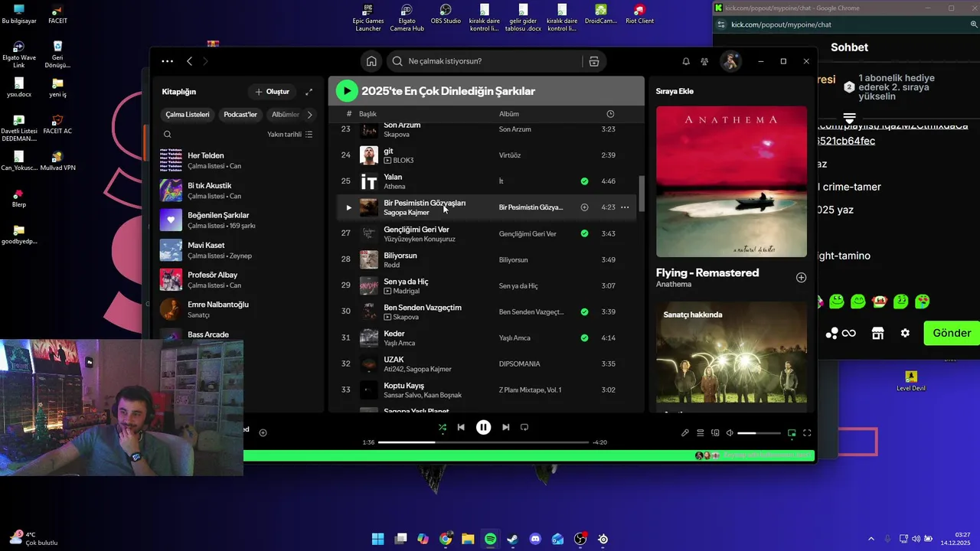The image size is (980, 551).
Task: Expand the library to full view
Action: pyautogui.click(x=309, y=92)
